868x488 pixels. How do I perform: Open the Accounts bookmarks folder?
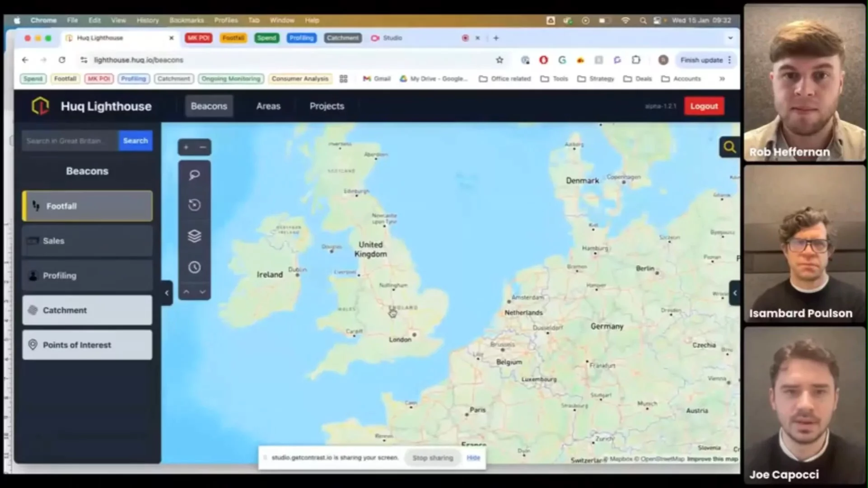coord(681,79)
